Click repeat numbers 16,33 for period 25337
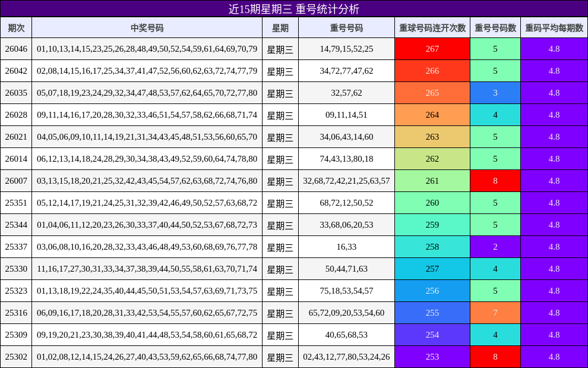Screen dimensions: 588x368 (x=346, y=247)
